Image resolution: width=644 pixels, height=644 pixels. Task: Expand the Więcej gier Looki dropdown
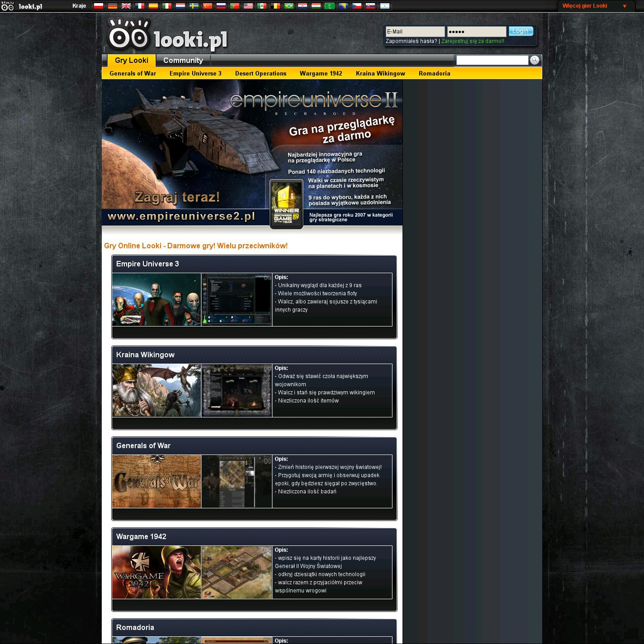pos(594,6)
